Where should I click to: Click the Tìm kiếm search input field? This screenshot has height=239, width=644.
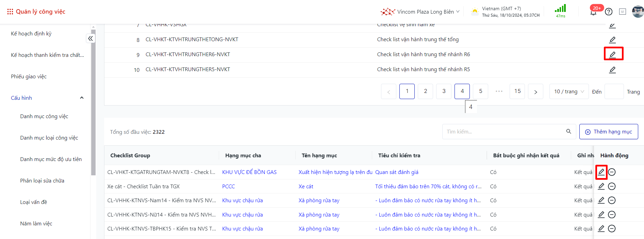tap(503, 132)
